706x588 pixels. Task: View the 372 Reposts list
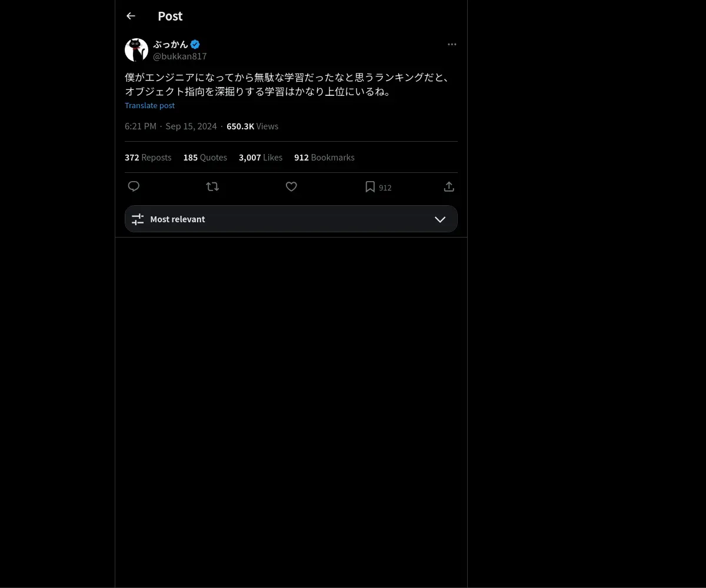coord(148,158)
